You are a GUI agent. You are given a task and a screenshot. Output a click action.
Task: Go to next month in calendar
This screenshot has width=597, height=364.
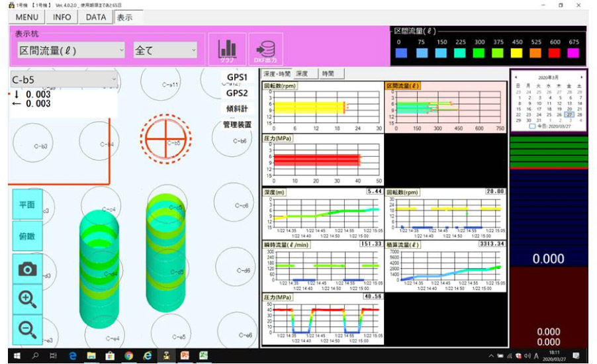(581, 77)
